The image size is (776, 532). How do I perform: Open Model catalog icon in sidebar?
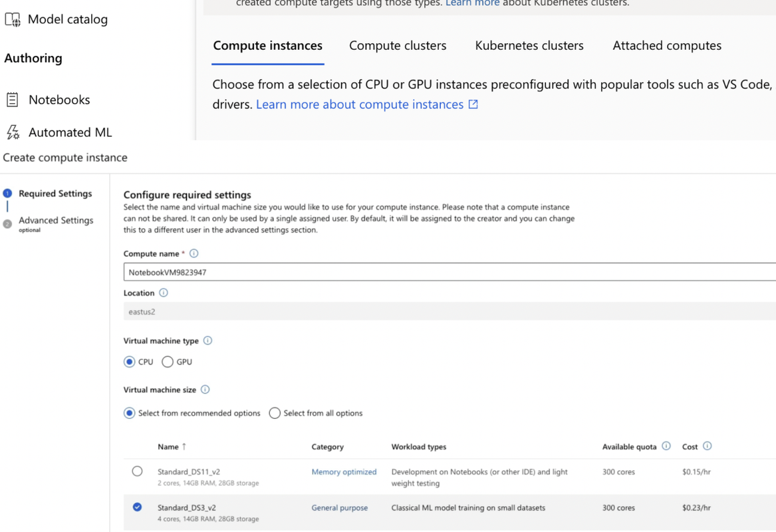coord(13,19)
